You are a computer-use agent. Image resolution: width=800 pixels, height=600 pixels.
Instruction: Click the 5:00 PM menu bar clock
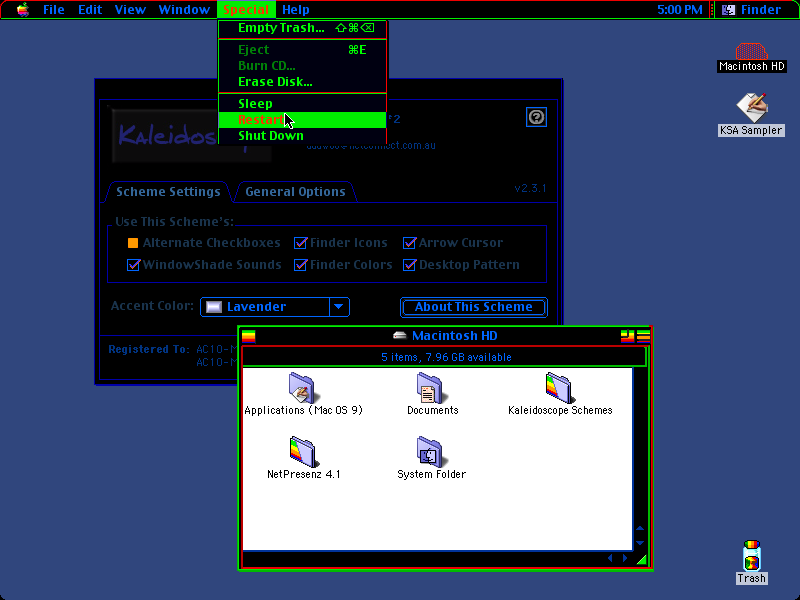(680, 10)
